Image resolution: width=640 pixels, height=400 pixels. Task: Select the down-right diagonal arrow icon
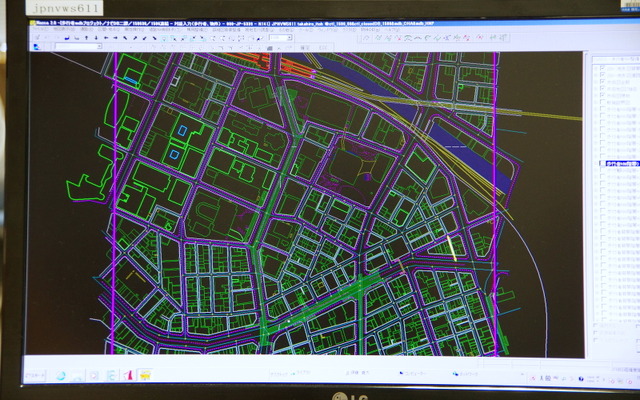154,38
